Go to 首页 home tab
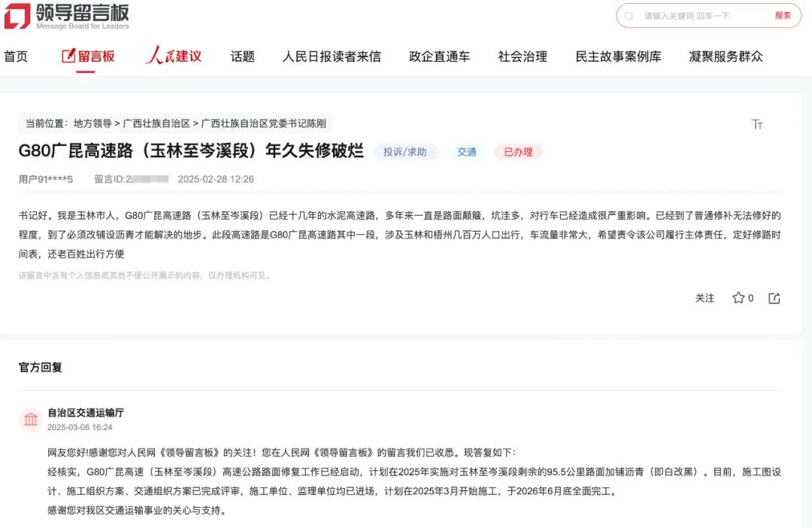Image resolution: width=812 pixels, height=528 pixels. tap(16, 56)
